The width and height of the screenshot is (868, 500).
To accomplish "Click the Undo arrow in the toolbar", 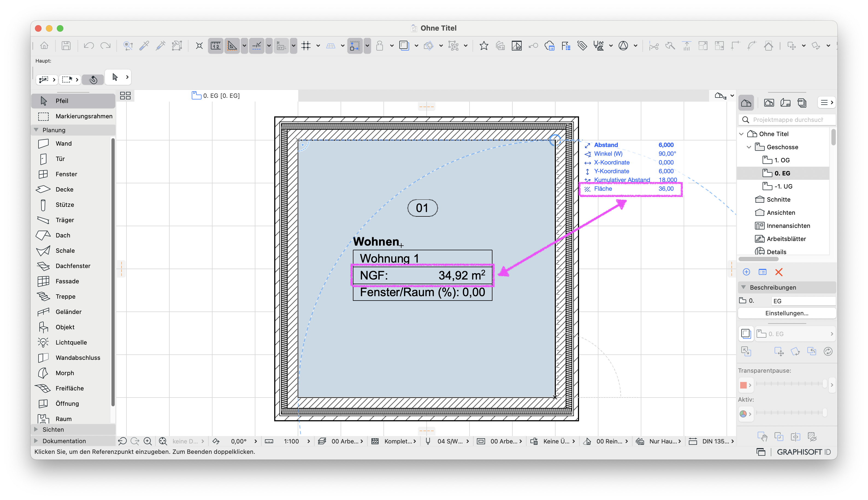I will (x=89, y=46).
